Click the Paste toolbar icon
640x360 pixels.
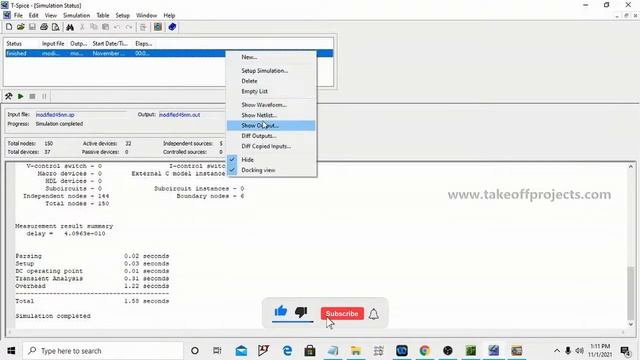(x=105, y=27)
